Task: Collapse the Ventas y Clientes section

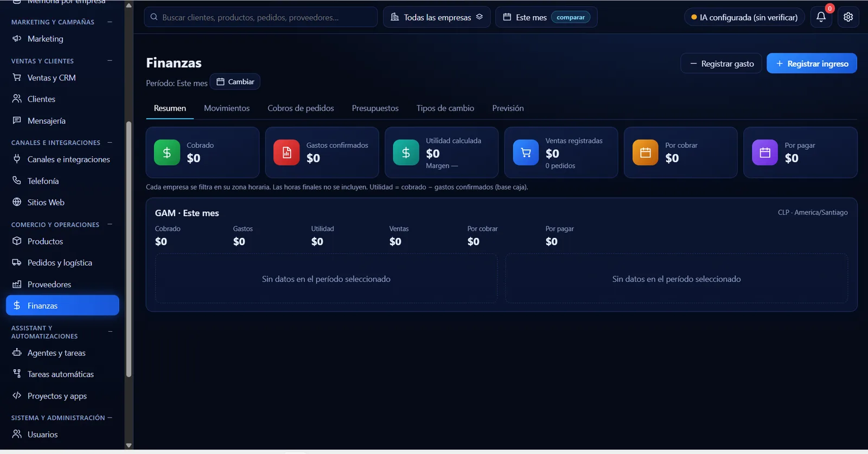Action: click(x=110, y=61)
